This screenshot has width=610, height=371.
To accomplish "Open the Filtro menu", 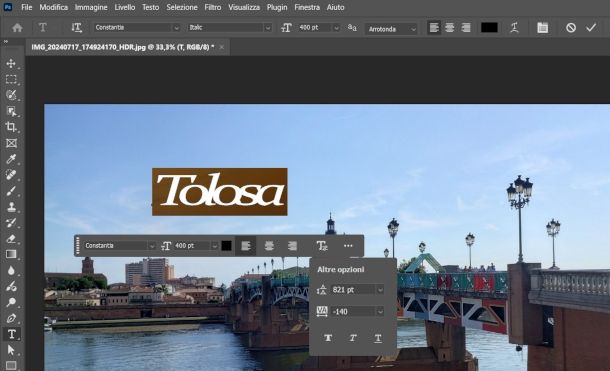I will coord(213,7).
